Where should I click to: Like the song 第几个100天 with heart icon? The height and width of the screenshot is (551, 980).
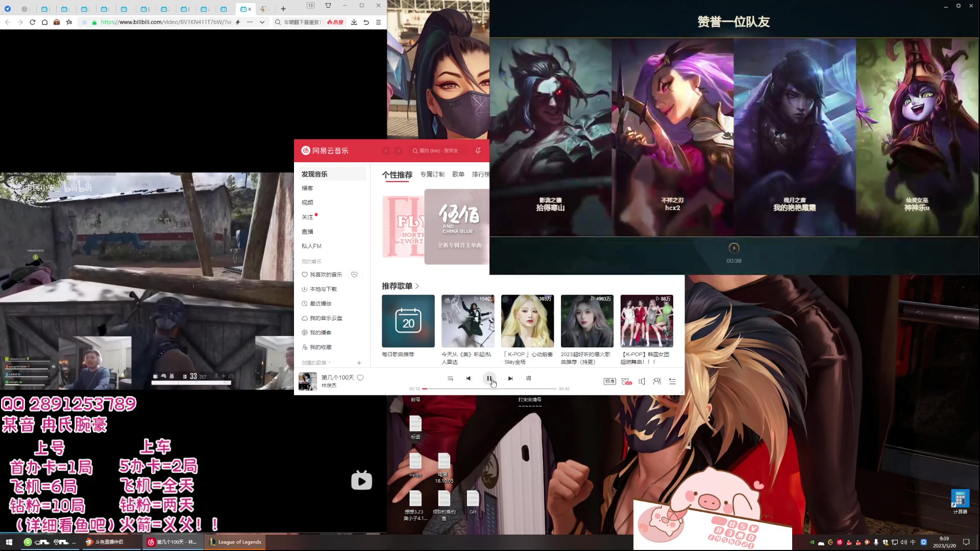[x=360, y=378]
